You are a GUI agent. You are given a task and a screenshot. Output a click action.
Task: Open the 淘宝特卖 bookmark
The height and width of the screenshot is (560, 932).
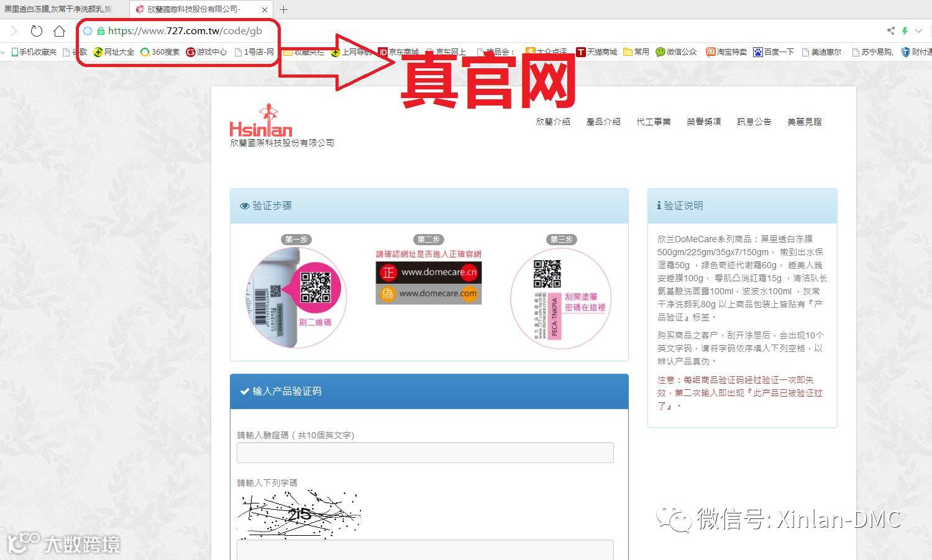coord(726,52)
